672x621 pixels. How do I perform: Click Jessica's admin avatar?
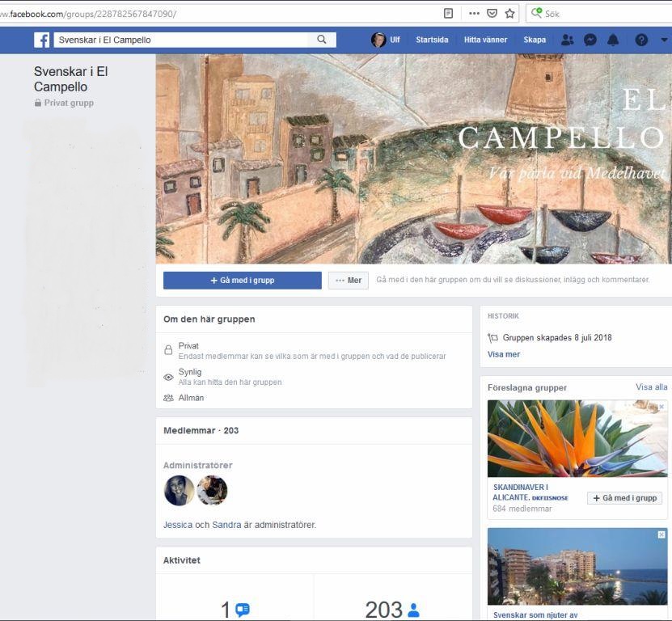pyautogui.click(x=180, y=490)
